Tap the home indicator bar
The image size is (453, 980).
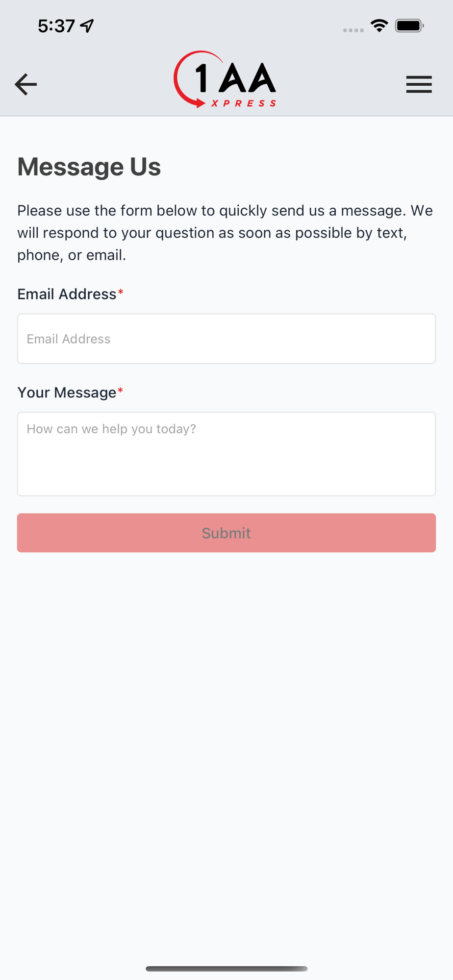226,969
